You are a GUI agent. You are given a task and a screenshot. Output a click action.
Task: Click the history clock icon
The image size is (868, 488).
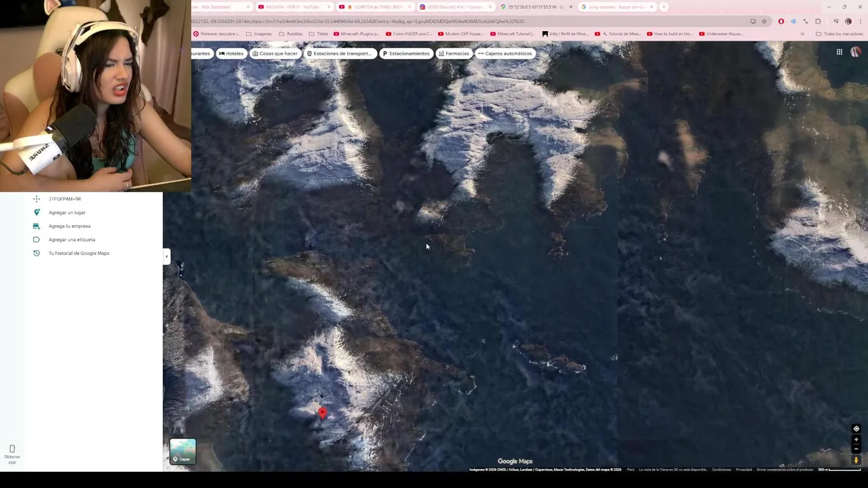coord(37,253)
